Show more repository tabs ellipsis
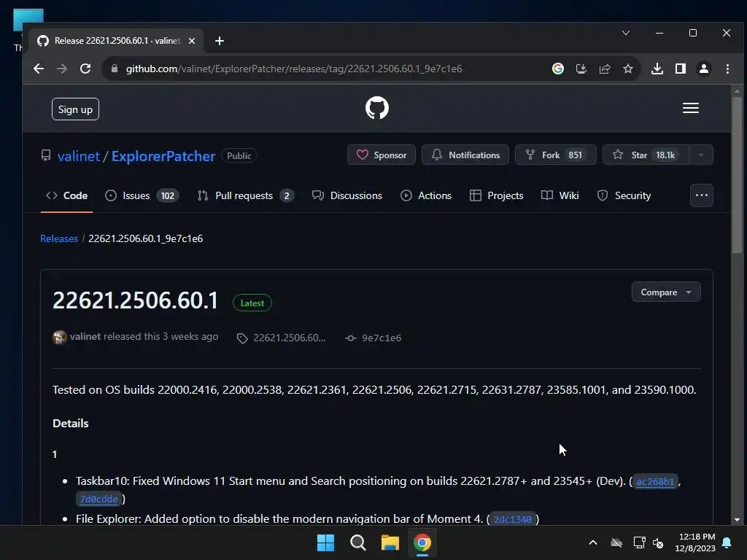747x560 pixels. 701,195
